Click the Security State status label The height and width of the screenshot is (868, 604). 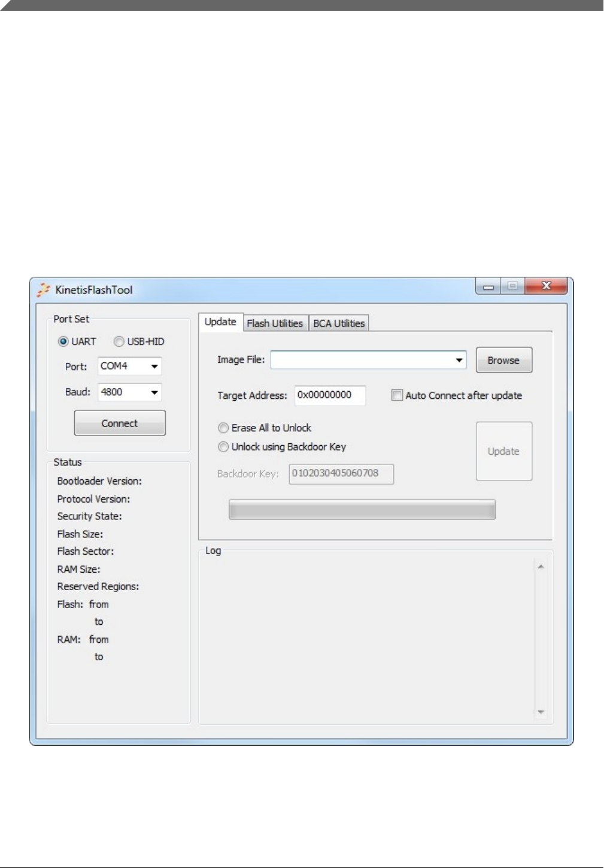point(90,516)
